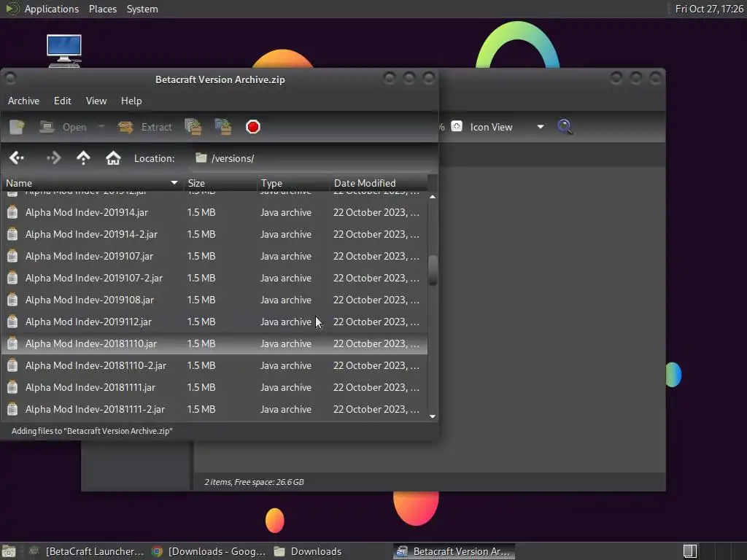
Task: Click the Java archive type of Indev-201914.jar
Action: [286, 212]
